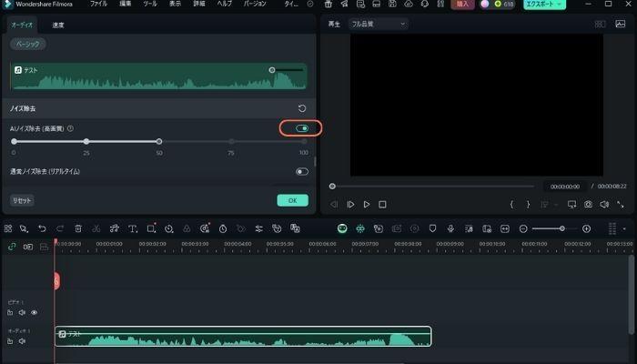Expand the timeline layout options dropdown arrow

(624, 228)
